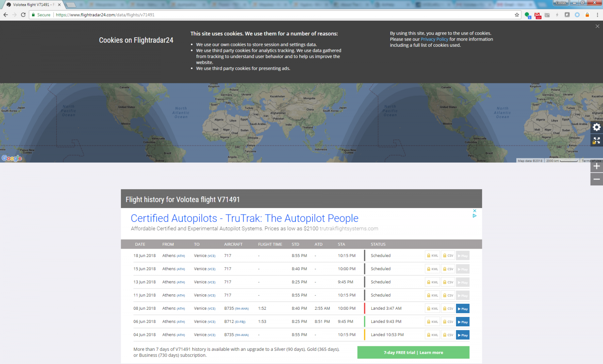Download KML for 18 Jun 2018 flight

(433, 255)
